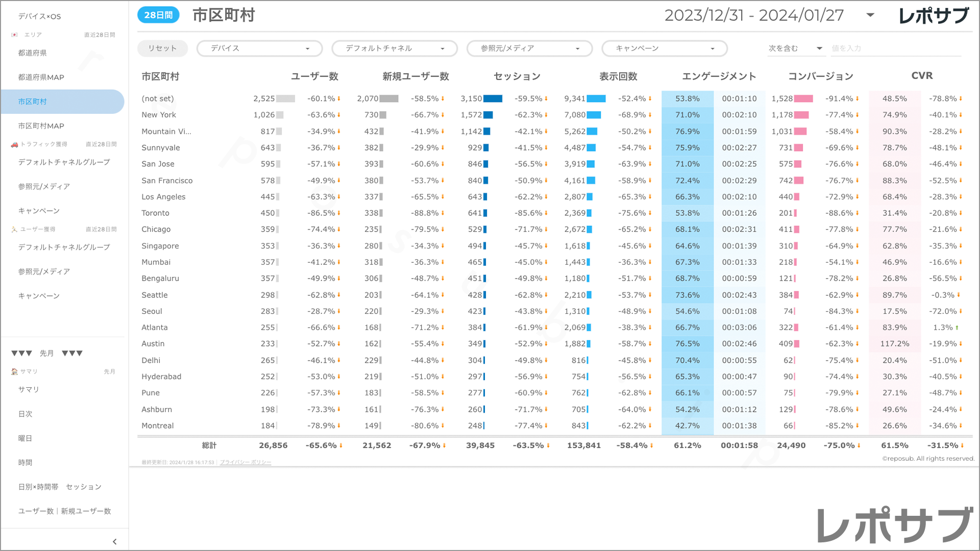Collapse the sidebar with the left chevron
Image resolution: width=980 pixels, height=551 pixels.
[114, 542]
